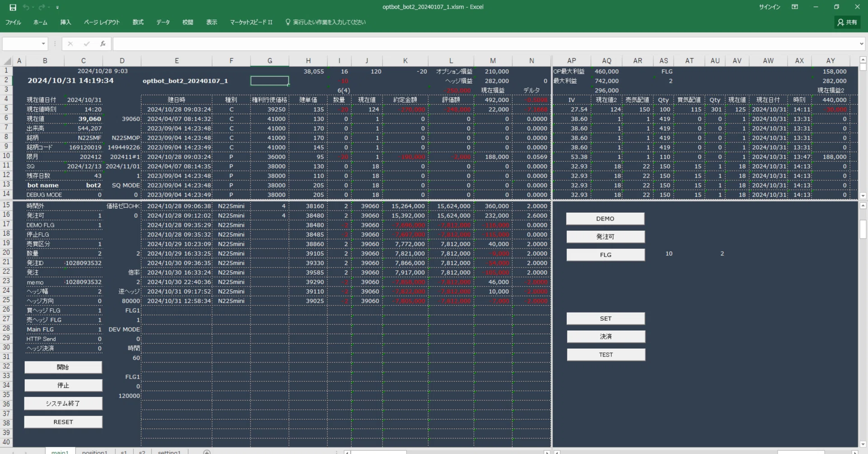
Task: Open the 表示 ribbon tab
Action: [x=212, y=22]
